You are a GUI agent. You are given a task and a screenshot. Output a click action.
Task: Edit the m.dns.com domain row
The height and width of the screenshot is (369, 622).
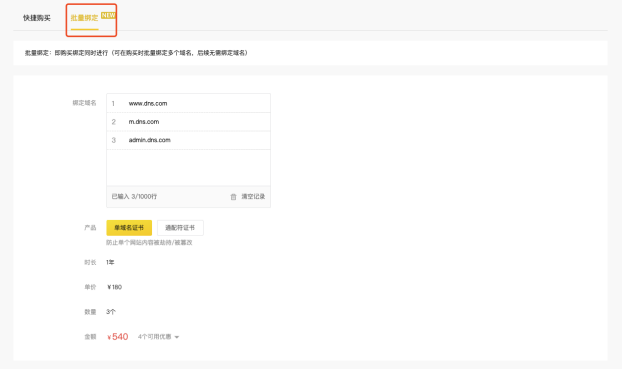(x=188, y=122)
